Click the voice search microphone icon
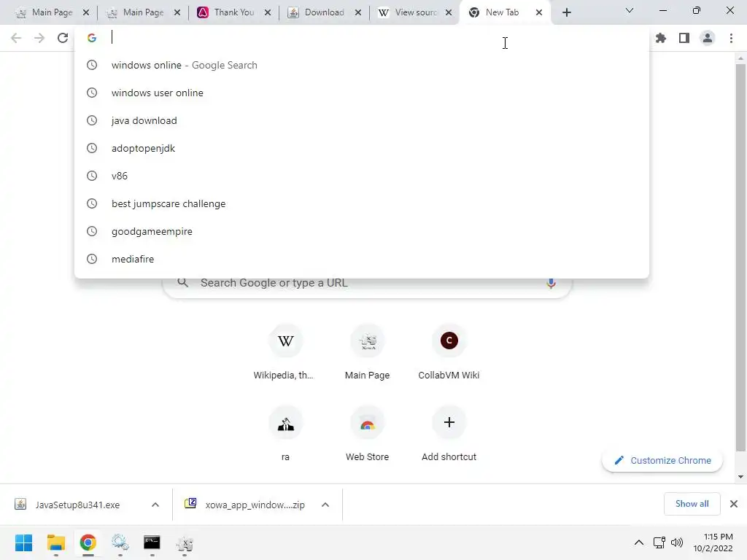Screen dimensions: 747x560 pyautogui.click(x=551, y=283)
